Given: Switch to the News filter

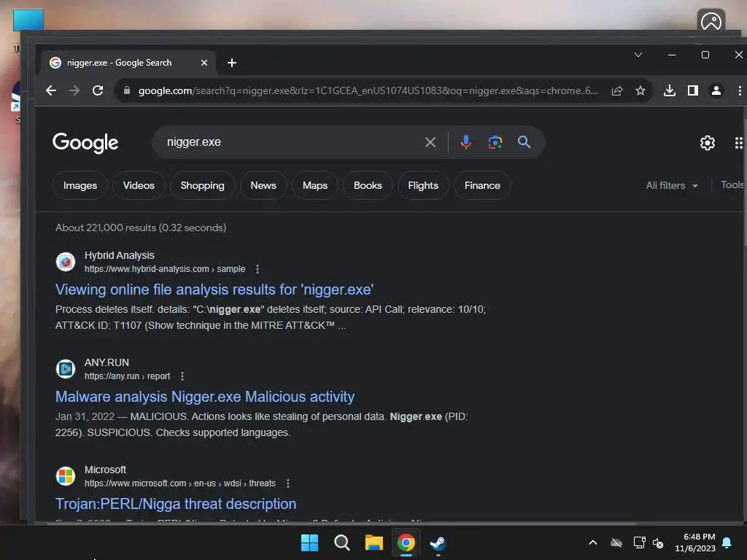Looking at the screenshot, I should [263, 185].
